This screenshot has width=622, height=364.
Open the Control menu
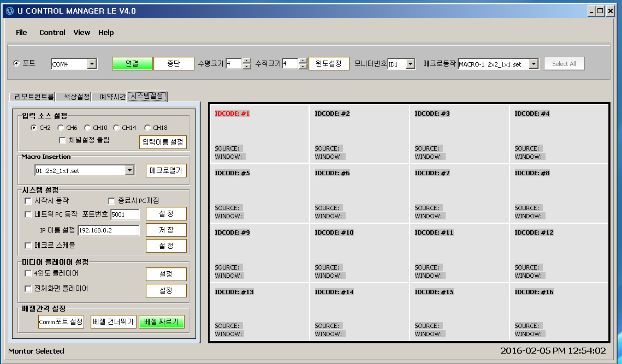click(52, 33)
